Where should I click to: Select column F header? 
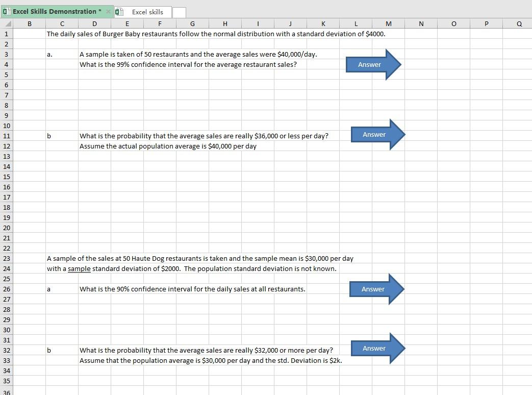pyautogui.click(x=160, y=24)
